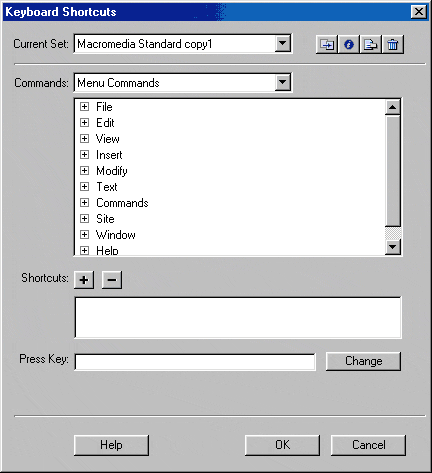Click the Cancel button

368,445
